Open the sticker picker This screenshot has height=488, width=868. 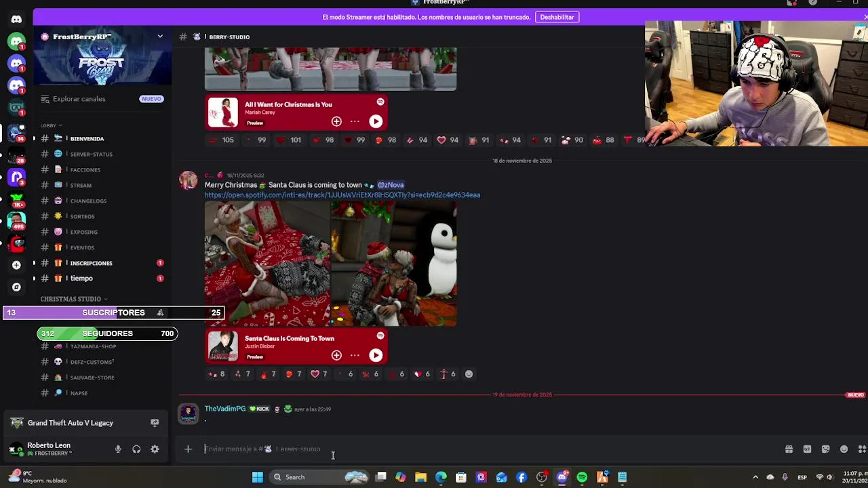[825, 449]
